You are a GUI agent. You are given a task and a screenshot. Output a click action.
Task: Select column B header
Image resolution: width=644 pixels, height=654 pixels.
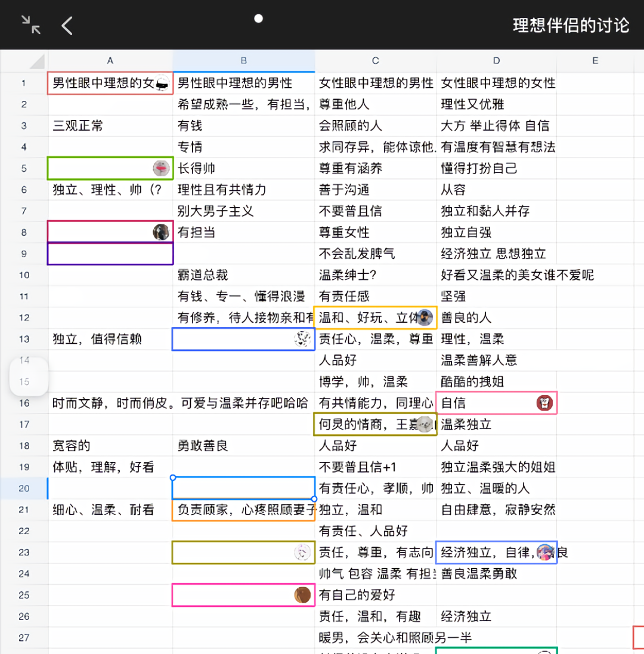pos(244,61)
